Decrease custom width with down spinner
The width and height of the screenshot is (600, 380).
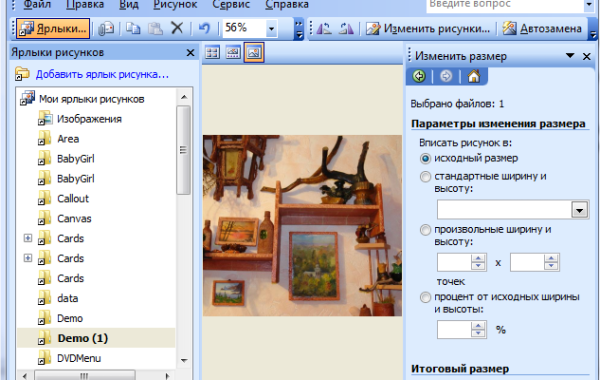[478, 266]
